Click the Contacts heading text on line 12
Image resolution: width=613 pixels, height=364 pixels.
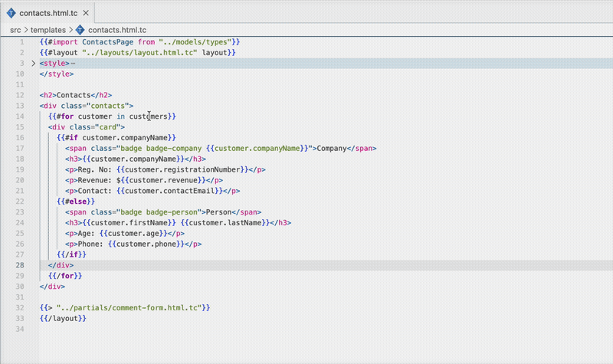point(74,95)
